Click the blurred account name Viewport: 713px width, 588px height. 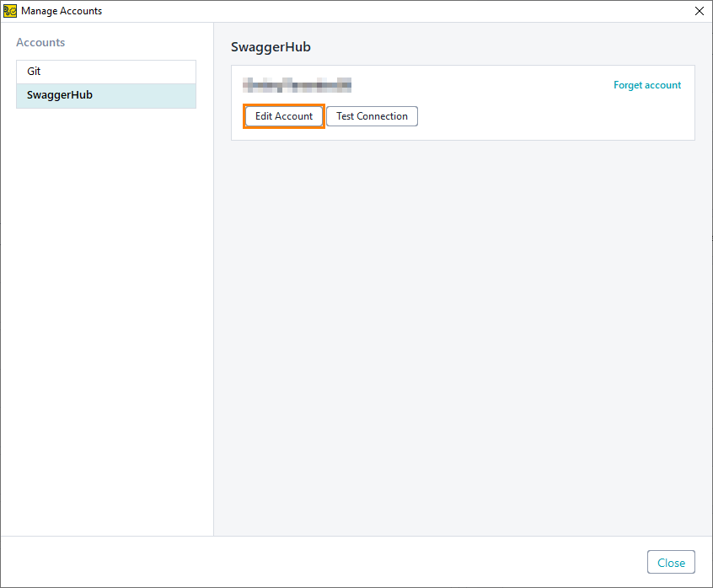coord(297,85)
